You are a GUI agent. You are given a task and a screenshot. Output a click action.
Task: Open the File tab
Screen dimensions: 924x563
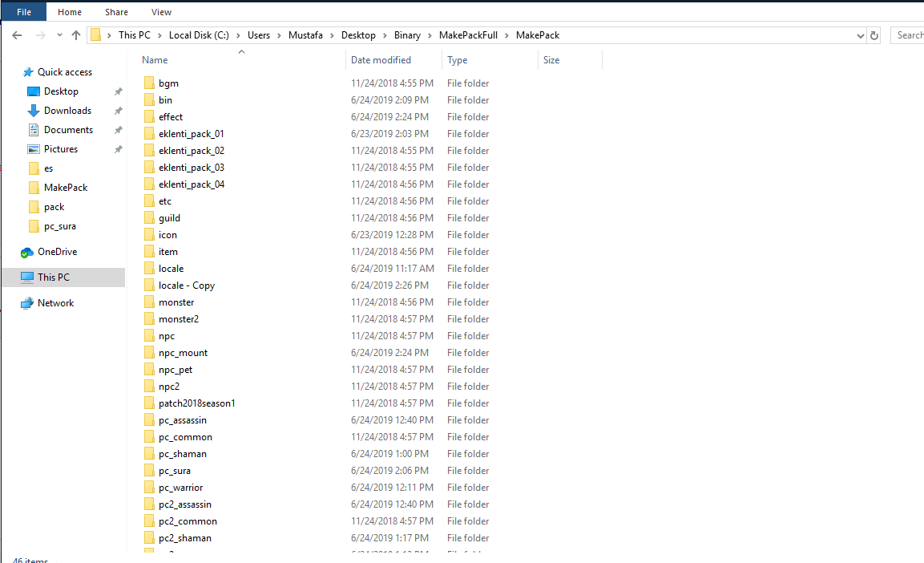(24, 12)
